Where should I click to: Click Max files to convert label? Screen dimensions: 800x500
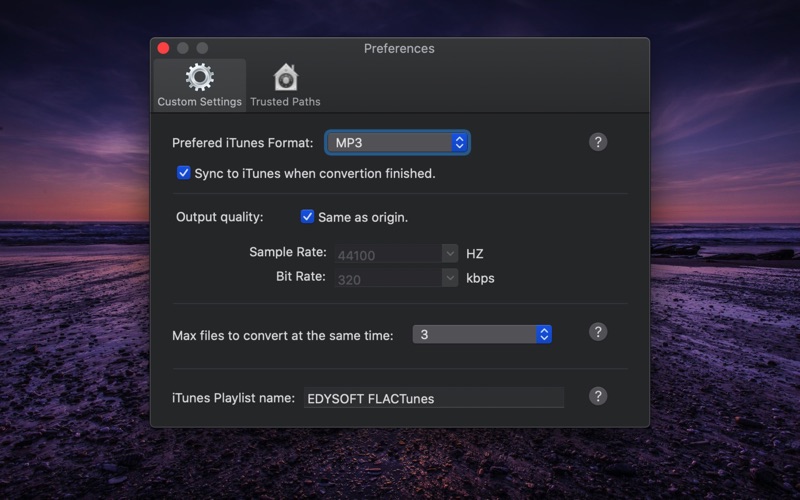pyautogui.click(x=283, y=336)
